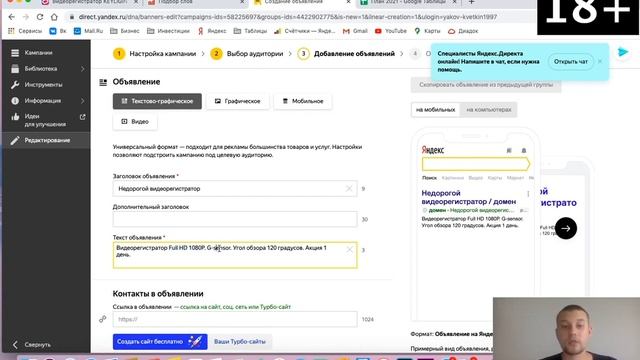This screenshot has width=640, height=360.
Task: Choose Текстово-графическое ad format
Action: point(157,101)
